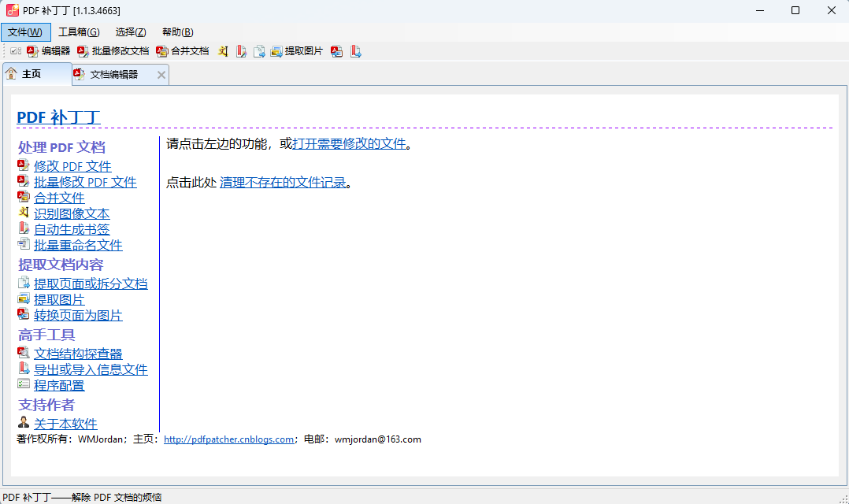The image size is (849, 504).
Task: Switch to the 文档编辑器 tab
Action: tap(113, 75)
